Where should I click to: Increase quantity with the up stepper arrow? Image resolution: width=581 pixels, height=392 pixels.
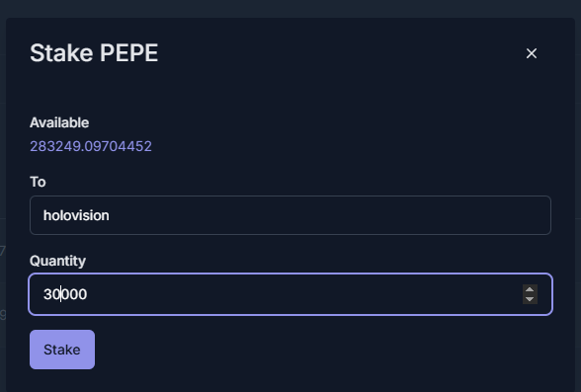pos(530,289)
